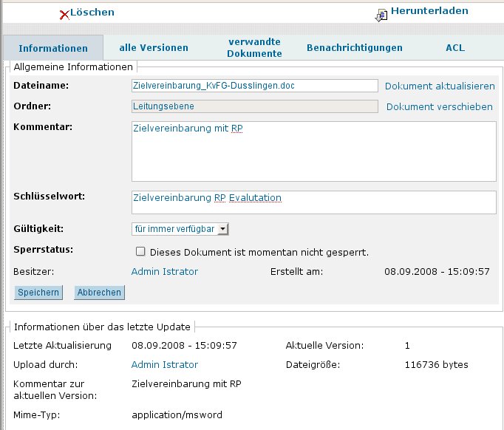Viewport: 504px width, 430px height.
Task: Click the Dokument aktualisieren link
Action: coord(440,86)
